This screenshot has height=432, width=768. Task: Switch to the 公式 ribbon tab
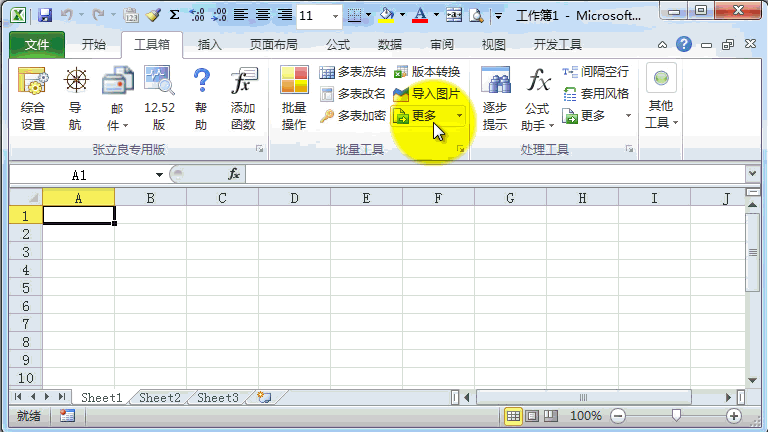337,45
